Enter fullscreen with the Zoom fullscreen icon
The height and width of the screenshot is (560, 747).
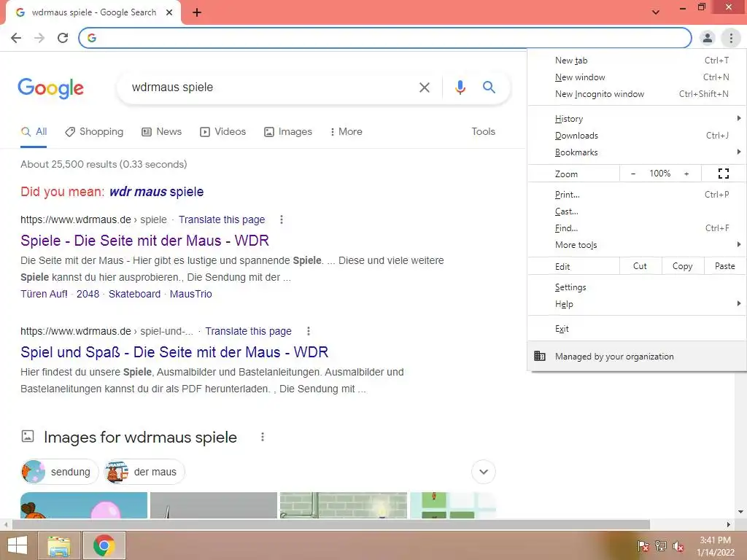[x=723, y=174]
